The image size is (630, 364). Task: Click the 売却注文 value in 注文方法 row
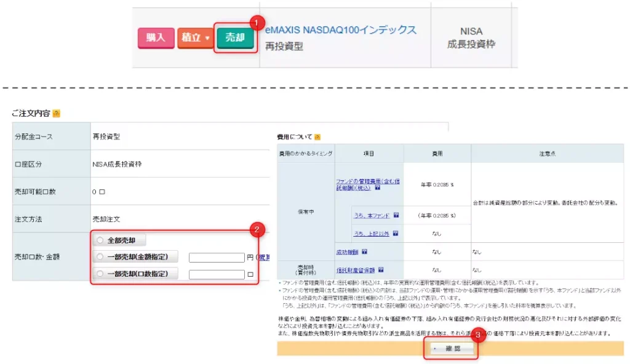(x=106, y=220)
